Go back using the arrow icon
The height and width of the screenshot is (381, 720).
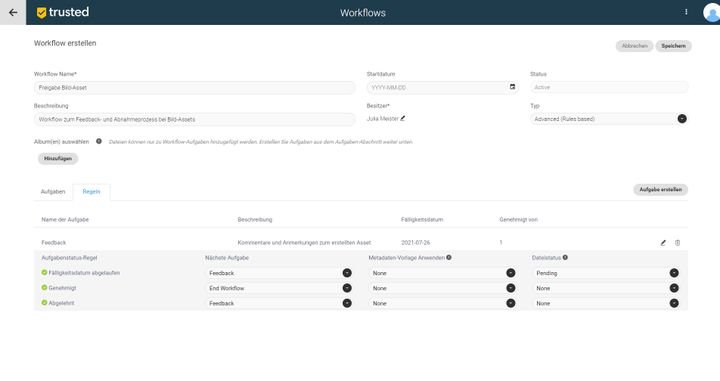click(x=13, y=12)
